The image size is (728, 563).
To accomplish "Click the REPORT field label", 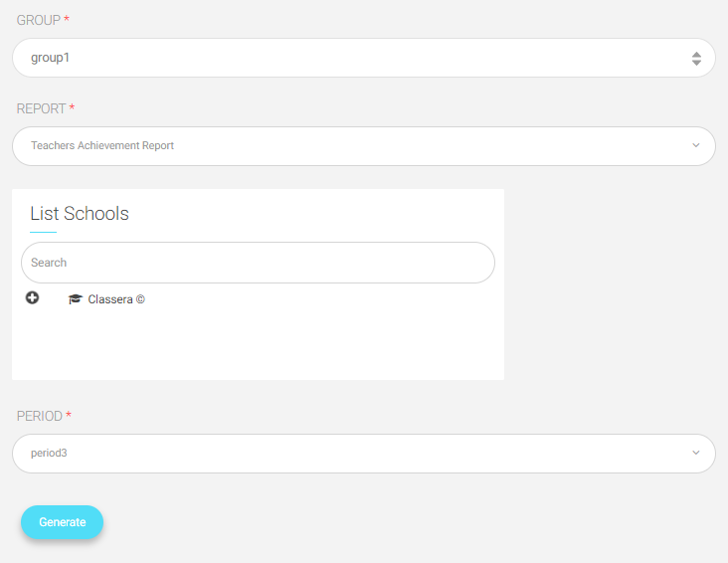I will (x=41, y=108).
